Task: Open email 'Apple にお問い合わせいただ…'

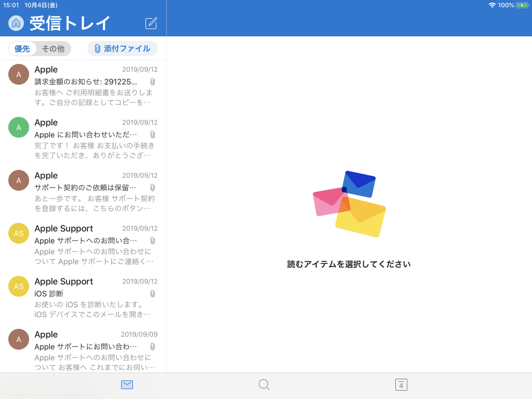Action: tap(83, 140)
